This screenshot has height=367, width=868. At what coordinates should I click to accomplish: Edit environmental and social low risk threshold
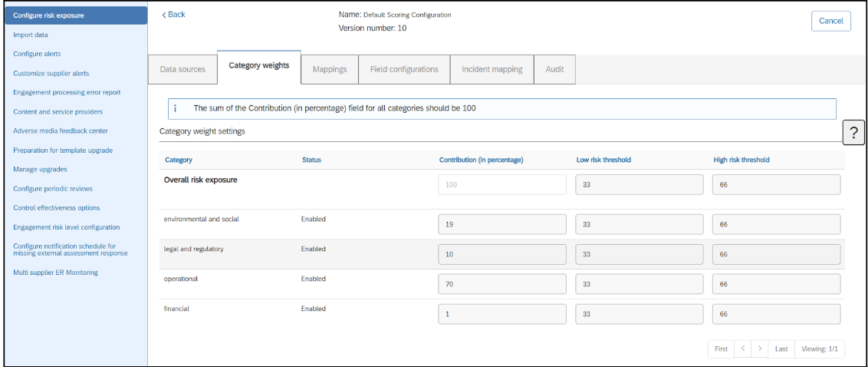639,224
